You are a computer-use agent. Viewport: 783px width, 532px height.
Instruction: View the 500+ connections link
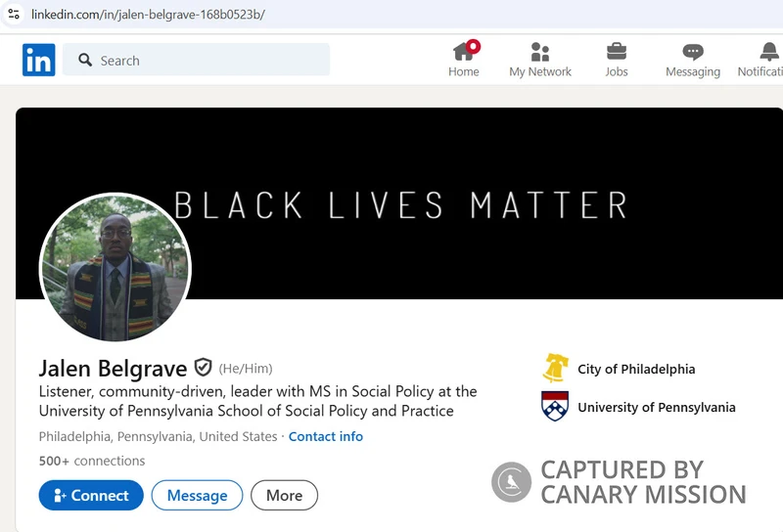[x=92, y=461]
